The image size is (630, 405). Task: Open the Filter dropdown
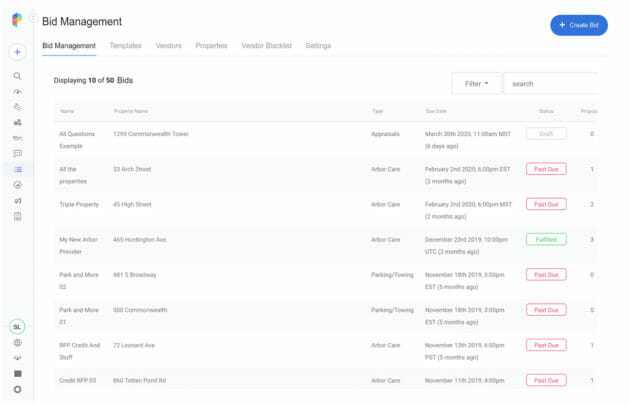[x=476, y=84]
